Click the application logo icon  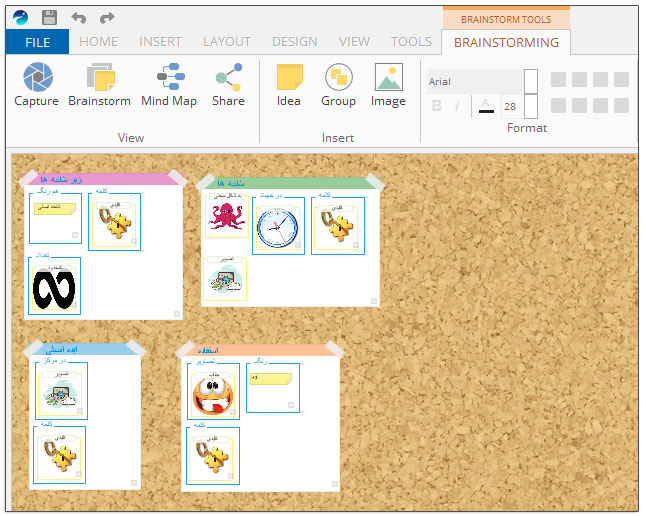pyautogui.click(x=20, y=18)
